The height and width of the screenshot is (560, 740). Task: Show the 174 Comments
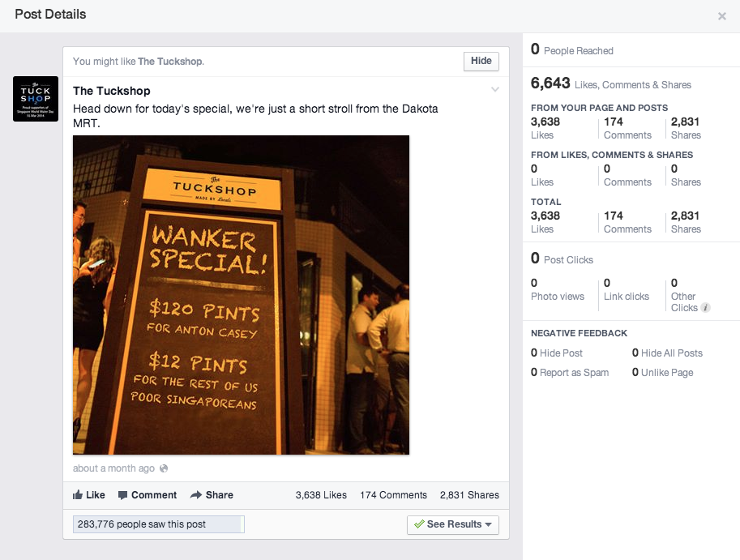point(393,495)
